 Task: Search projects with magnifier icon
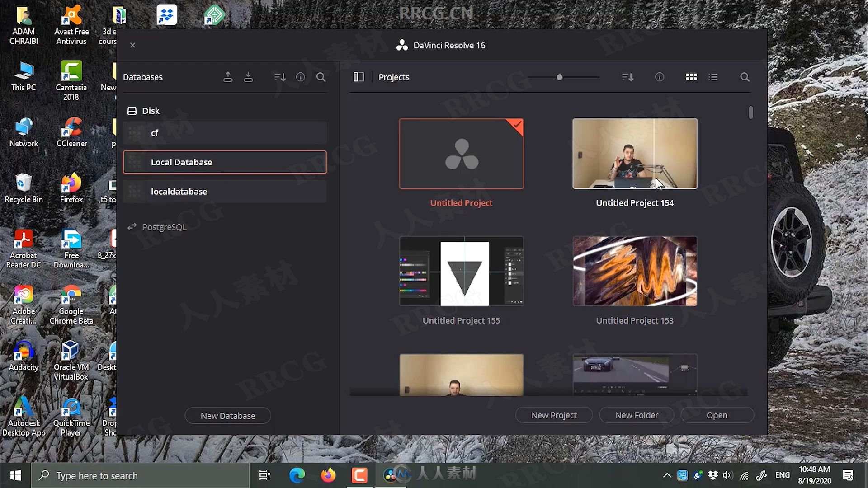click(x=745, y=77)
